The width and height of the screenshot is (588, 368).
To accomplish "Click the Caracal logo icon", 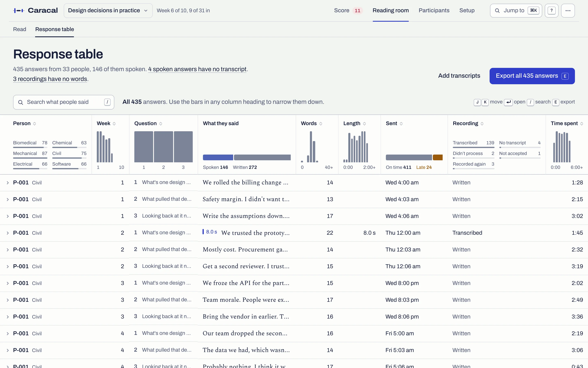I will click(19, 10).
